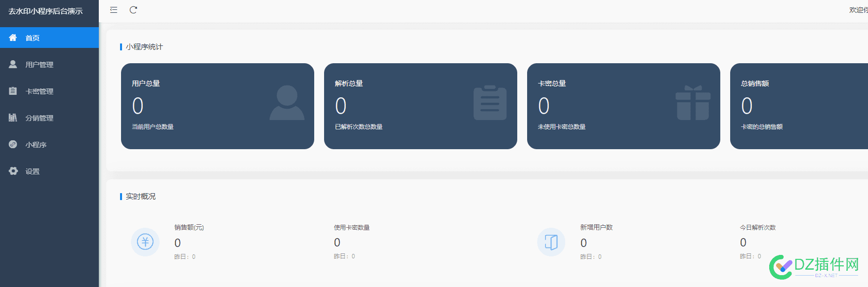Click the zero value in 用户总量 card
The width and height of the screenshot is (868, 287).
(x=138, y=106)
